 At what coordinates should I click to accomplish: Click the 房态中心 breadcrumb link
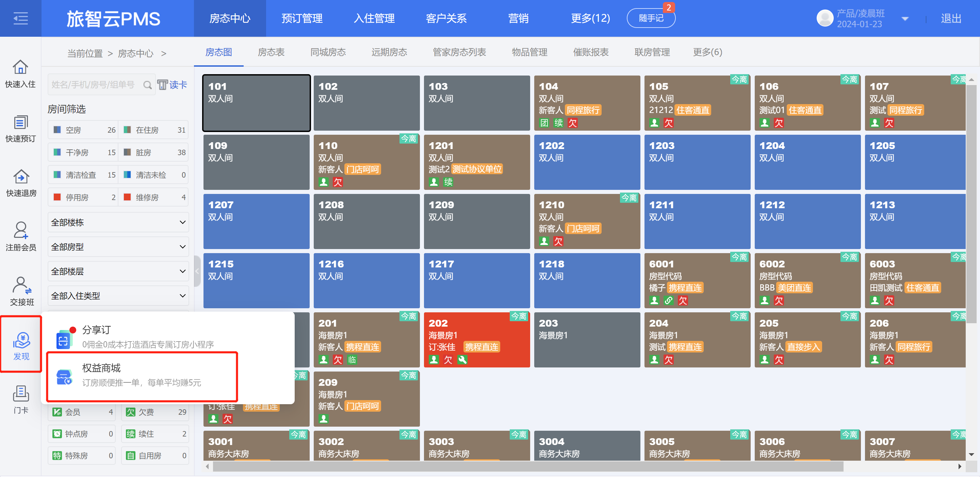point(135,54)
